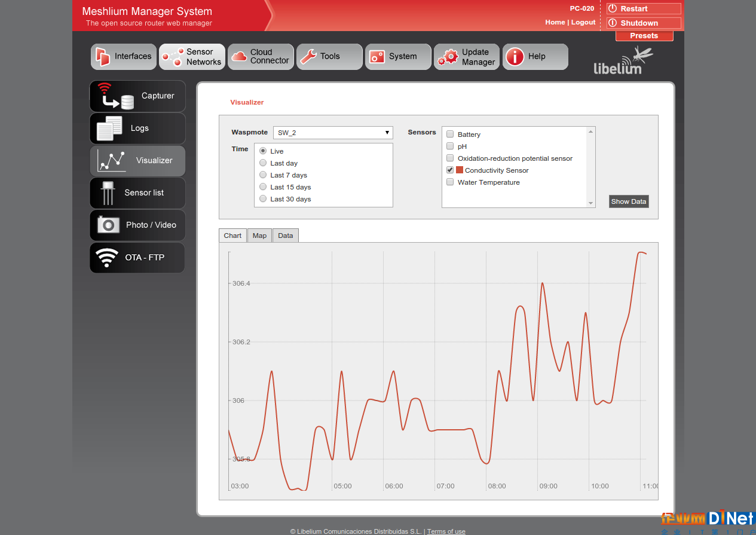
Task: Click the Shutdown button label
Action: click(639, 23)
